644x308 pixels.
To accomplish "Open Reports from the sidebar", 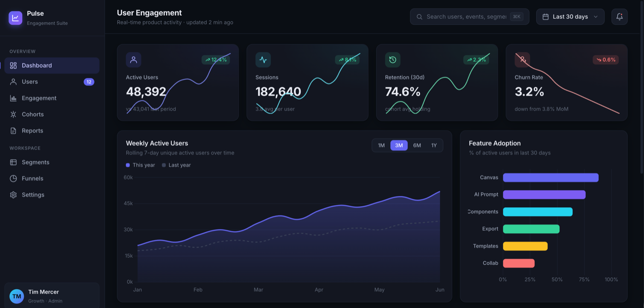I will [x=52, y=131].
